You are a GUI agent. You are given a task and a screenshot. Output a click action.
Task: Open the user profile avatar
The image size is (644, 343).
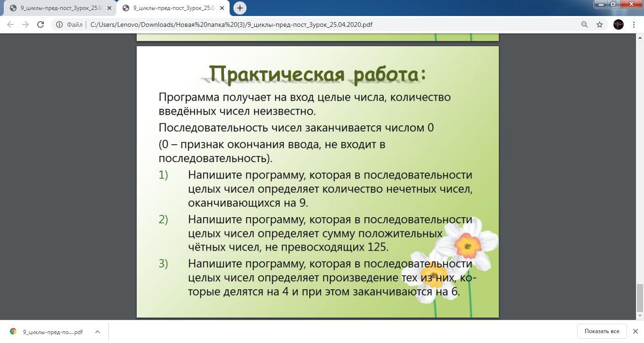tap(619, 24)
